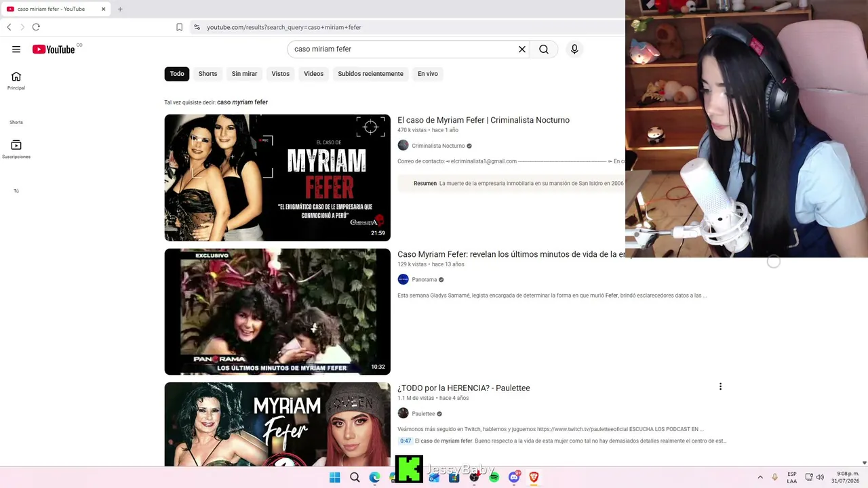Open Principal in the YouTube sidebar
Viewport: 868px width, 488px height.
coord(16,81)
